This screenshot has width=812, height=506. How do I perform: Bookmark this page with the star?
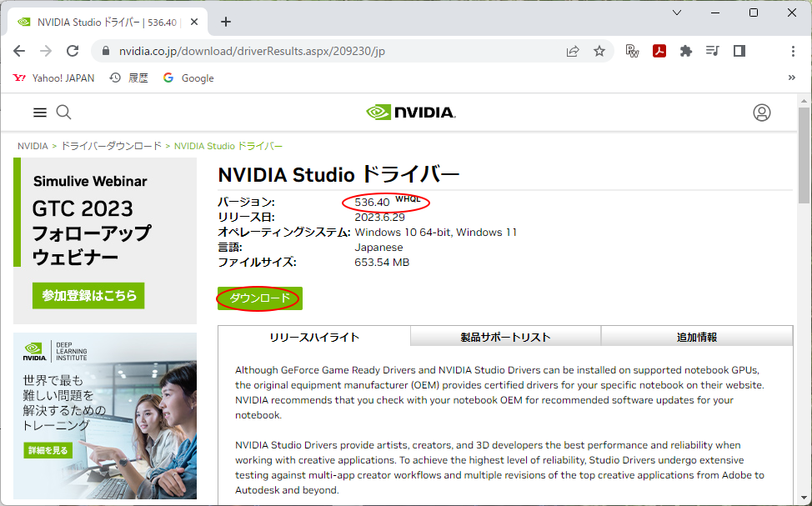click(x=599, y=51)
